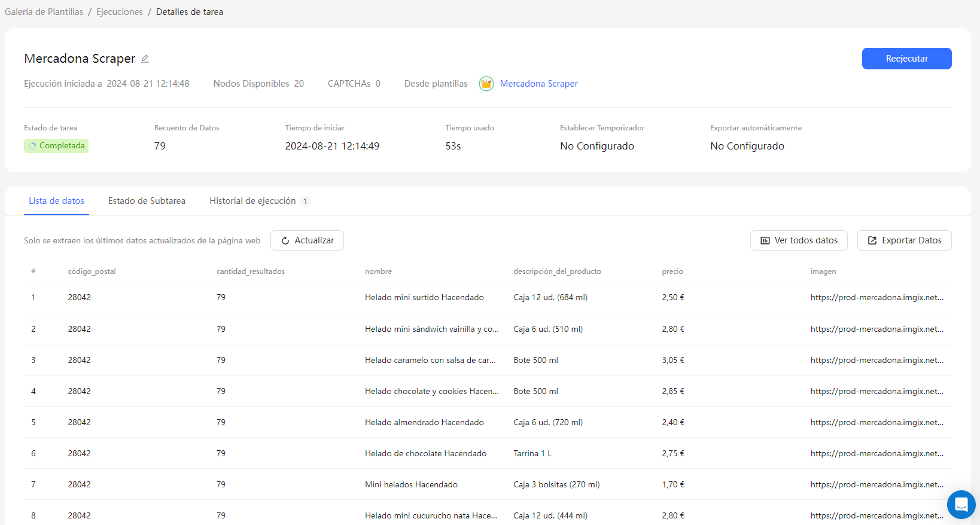
Task: Click price 1,70 € cell
Action: pos(673,484)
